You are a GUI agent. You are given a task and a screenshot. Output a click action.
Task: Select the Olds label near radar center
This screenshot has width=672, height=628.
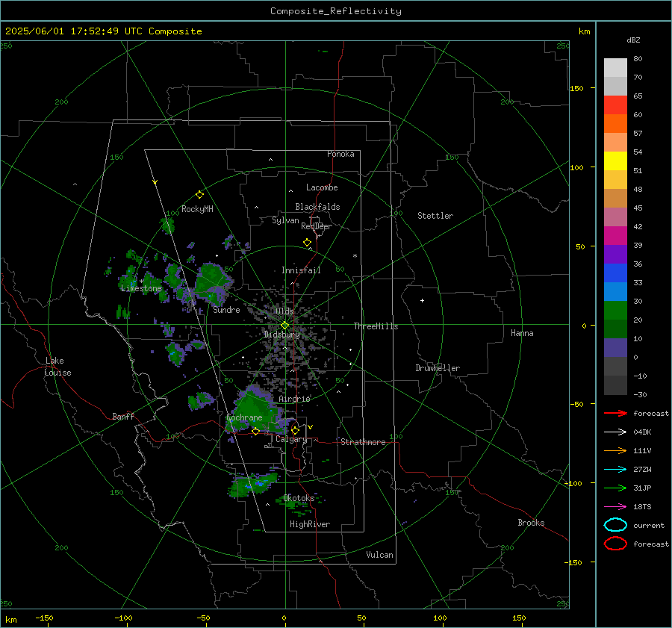coord(284,311)
